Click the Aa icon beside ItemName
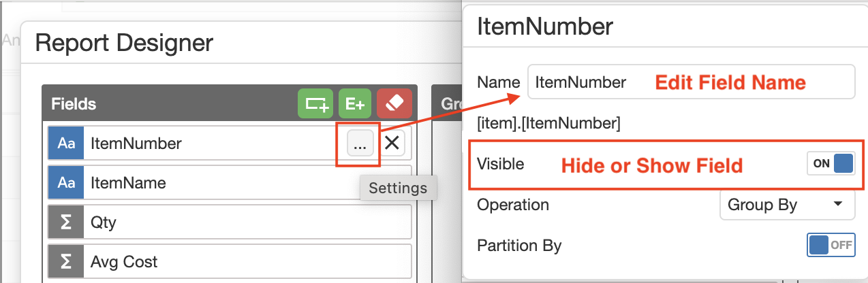 [66, 183]
